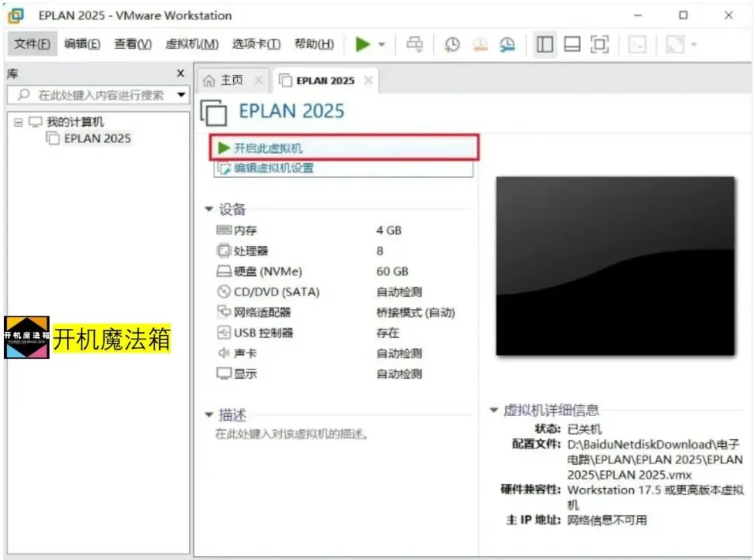Click the 网络信息不可用 IP text
The width and height of the screenshot is (754, 560).
[x=607, y=520]
